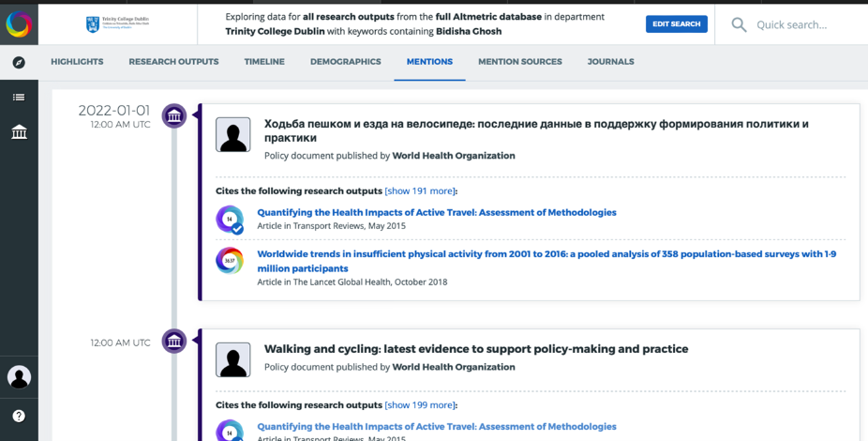868x441 pixels.
Task: Open the list view icon in sidebar
Action: coord(19,98)
